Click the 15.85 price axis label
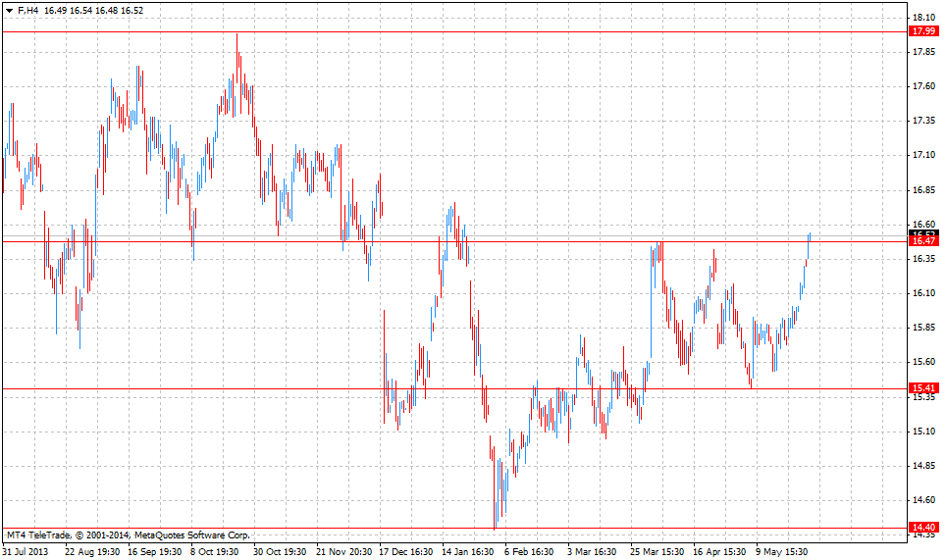Viewport: 946px width, 560px height. tap(924, 328)
